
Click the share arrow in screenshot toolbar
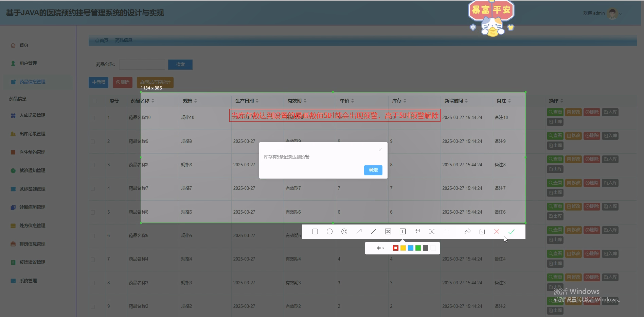coord(467,232)
